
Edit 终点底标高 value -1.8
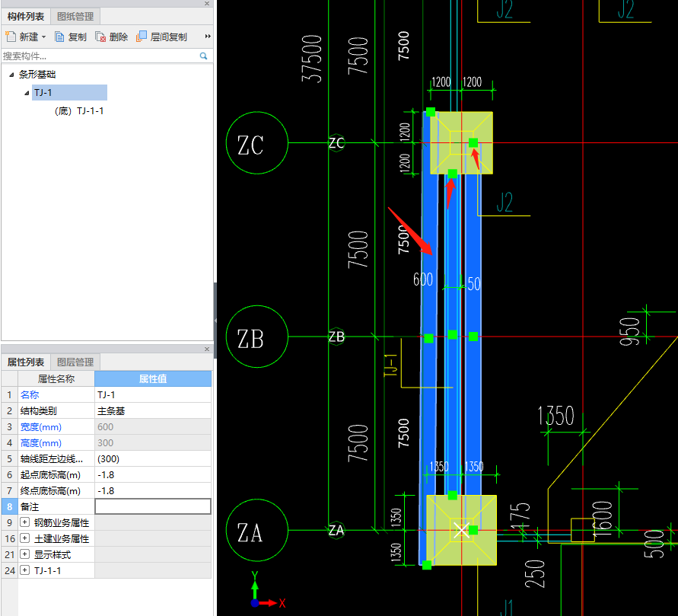click(153, 491)
